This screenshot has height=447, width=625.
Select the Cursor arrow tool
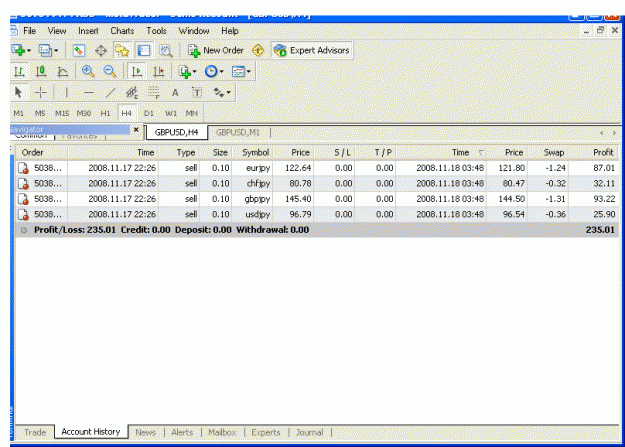pyautogui.click(x=18, y=93)
